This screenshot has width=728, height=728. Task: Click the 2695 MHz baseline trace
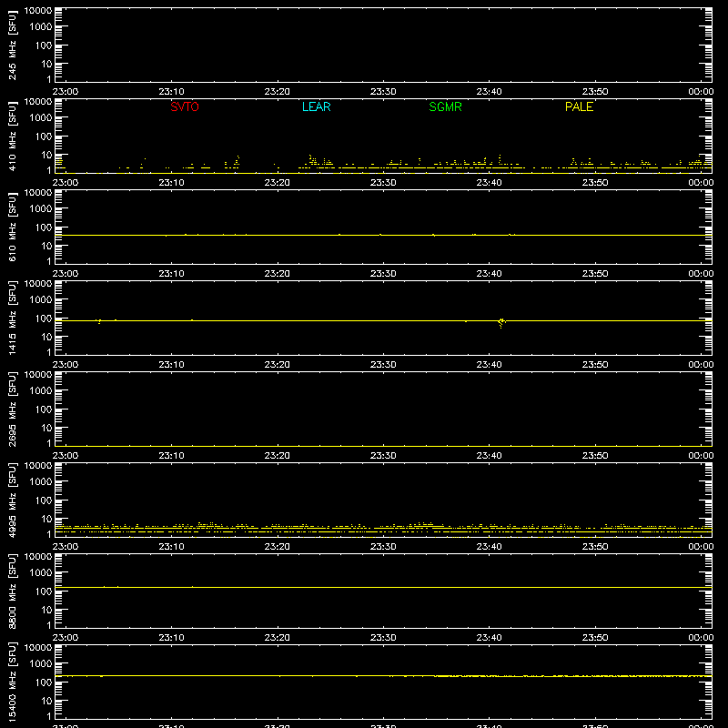pos(383,446)
